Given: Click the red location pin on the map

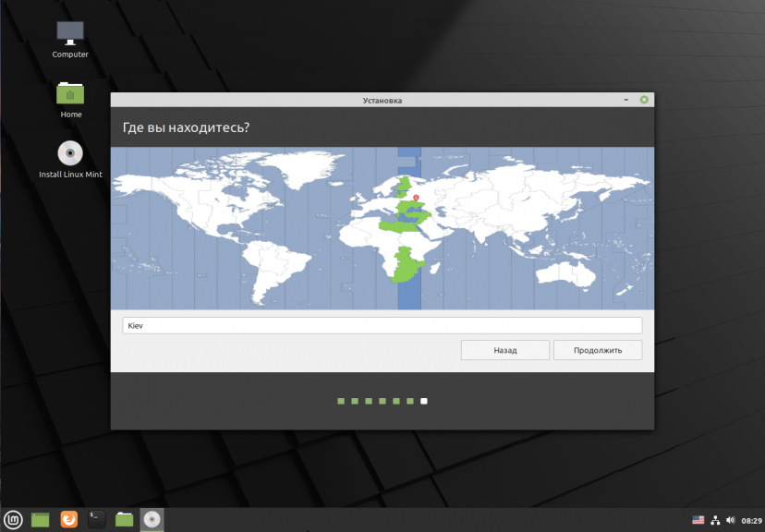Looking at the screenshot, I should [x=416, y=197].
